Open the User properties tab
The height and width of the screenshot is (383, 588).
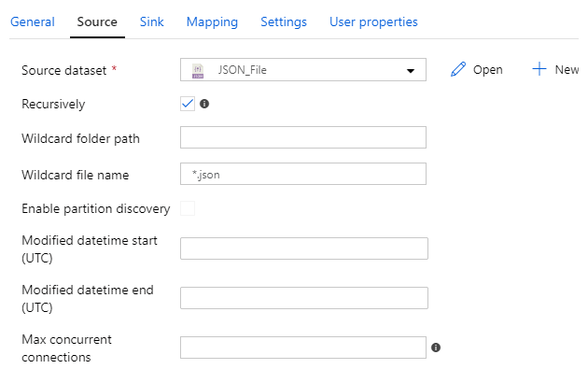point(373,21)
